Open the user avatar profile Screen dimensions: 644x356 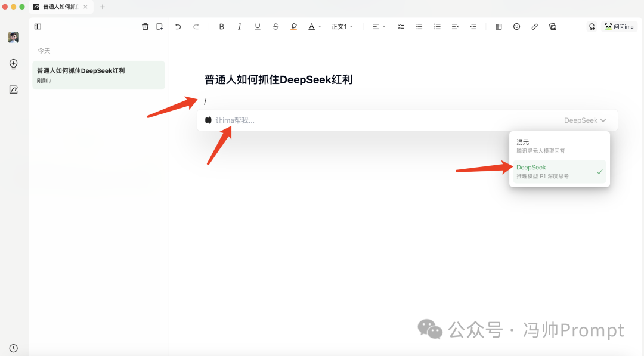[x=14, y=38]
